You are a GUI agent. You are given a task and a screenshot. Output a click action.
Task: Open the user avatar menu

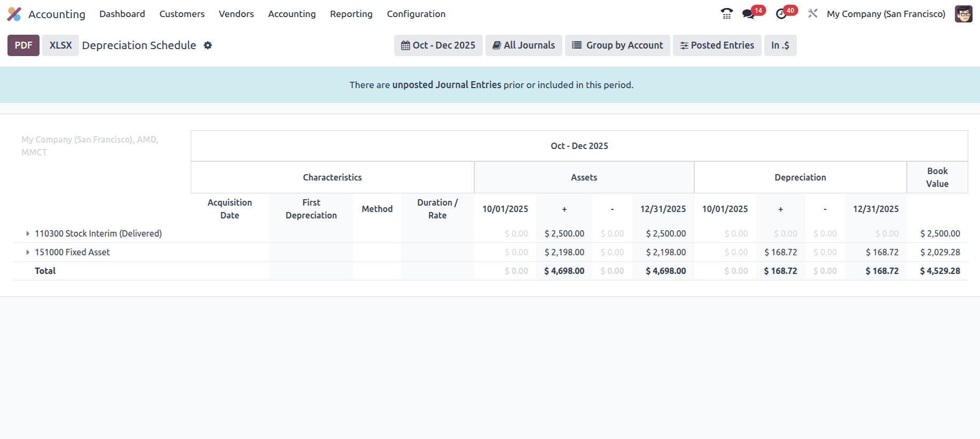click(963, 14)
